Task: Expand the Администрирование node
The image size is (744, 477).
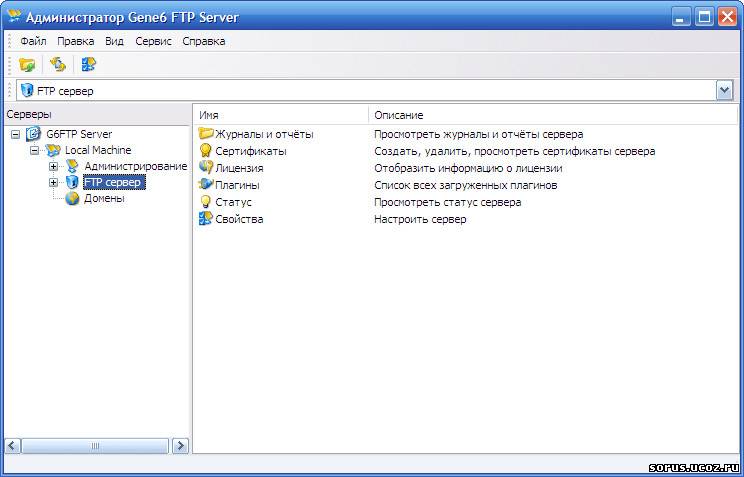Action: pos(53,167)
